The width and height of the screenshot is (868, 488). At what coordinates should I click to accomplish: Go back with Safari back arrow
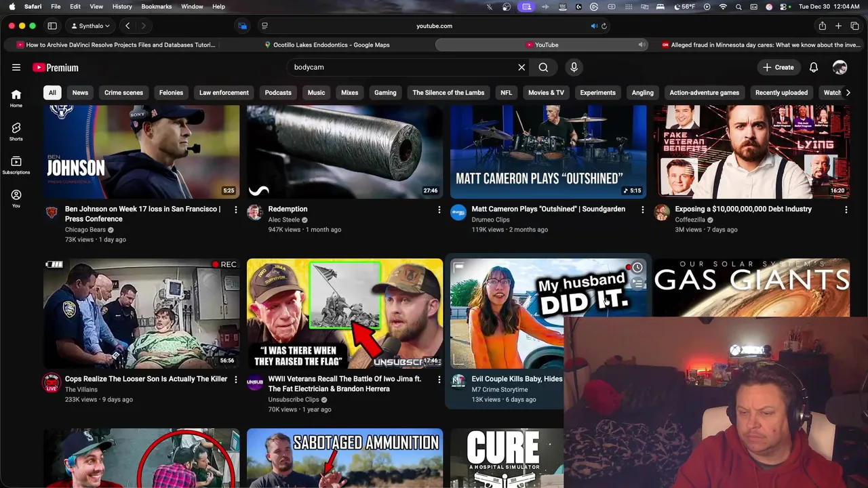point(127,26)
